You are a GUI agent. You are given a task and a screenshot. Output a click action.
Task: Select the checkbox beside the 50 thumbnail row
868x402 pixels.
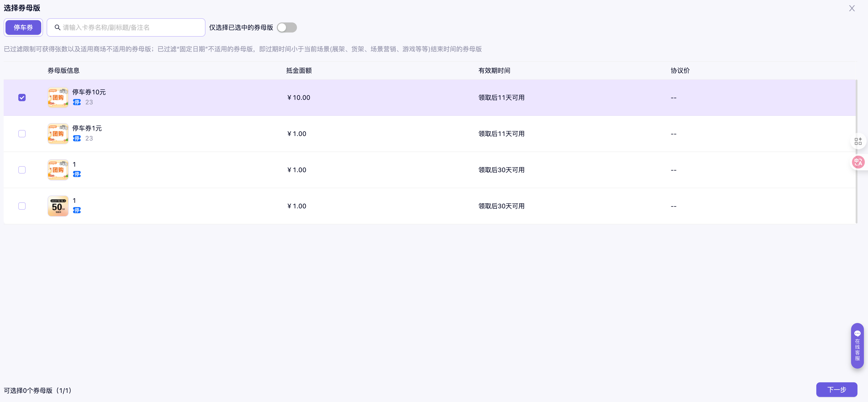pos(22,206)
